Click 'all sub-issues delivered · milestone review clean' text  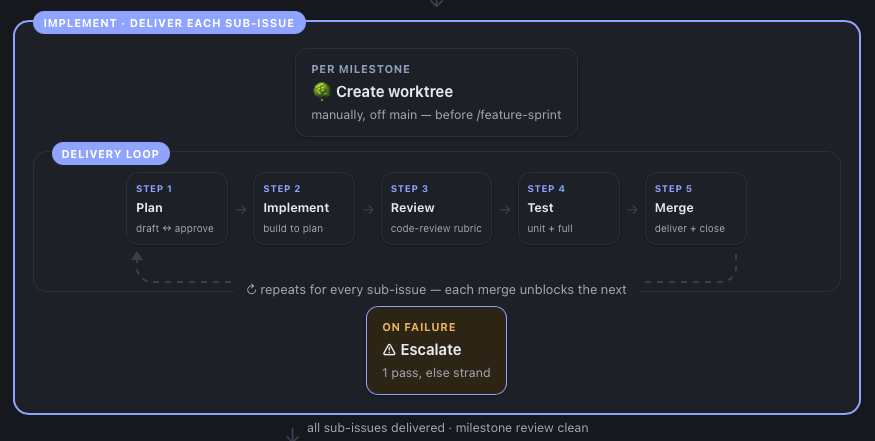click(x=448, y=428)
